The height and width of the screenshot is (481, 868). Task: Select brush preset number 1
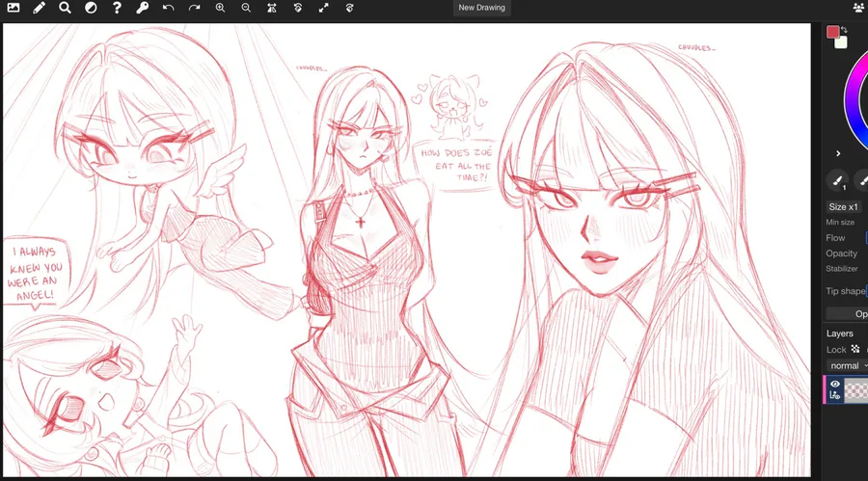[837, 180]
